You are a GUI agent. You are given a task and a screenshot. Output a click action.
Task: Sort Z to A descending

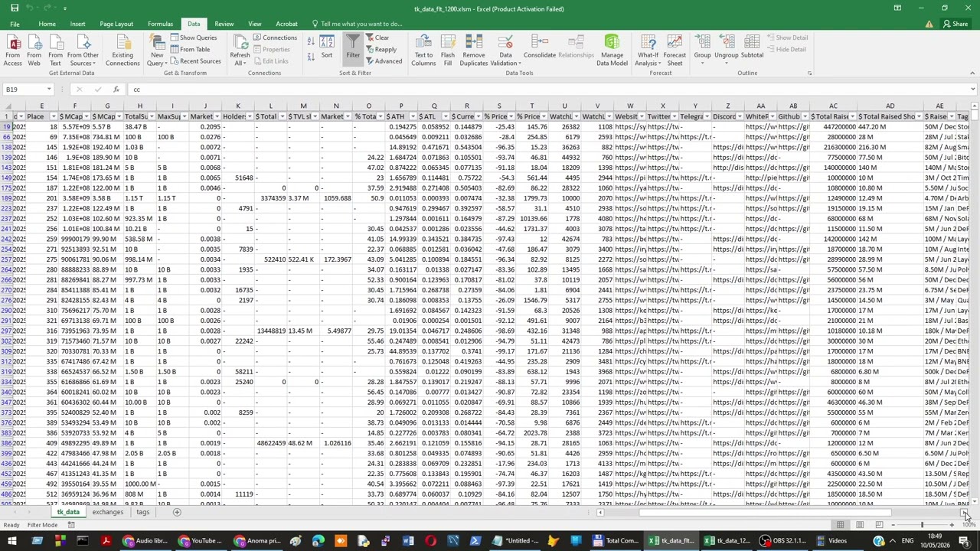310,55
